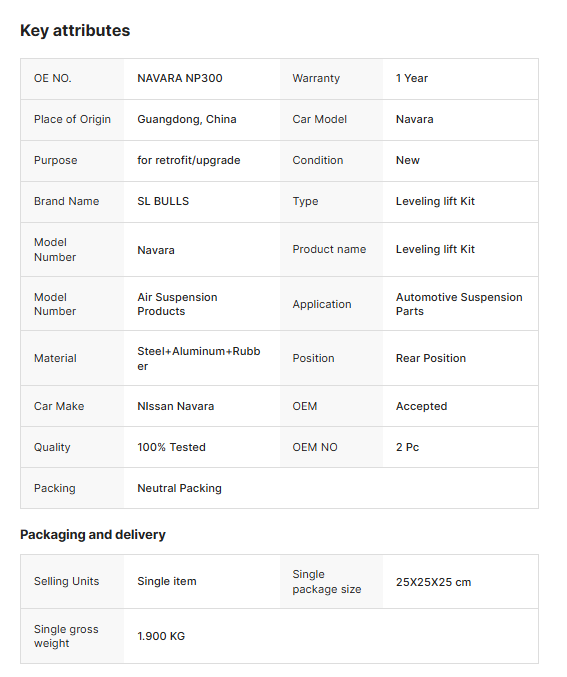Click the Type Leveling lift Kit value
This screenshot has width=567, height=677.
435,201
